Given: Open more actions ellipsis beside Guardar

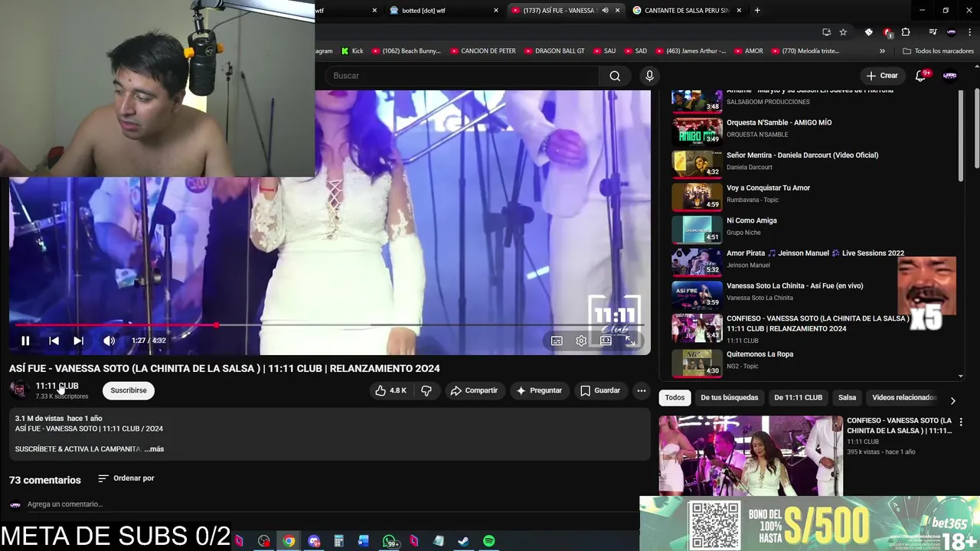Looking at the screenshot, I should click(642, 390).
